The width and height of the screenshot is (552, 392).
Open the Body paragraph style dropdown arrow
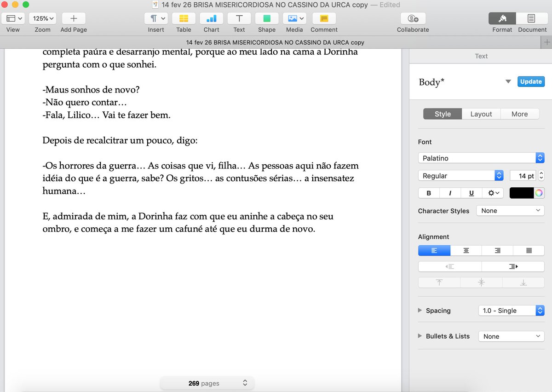(x=508, y=82)
